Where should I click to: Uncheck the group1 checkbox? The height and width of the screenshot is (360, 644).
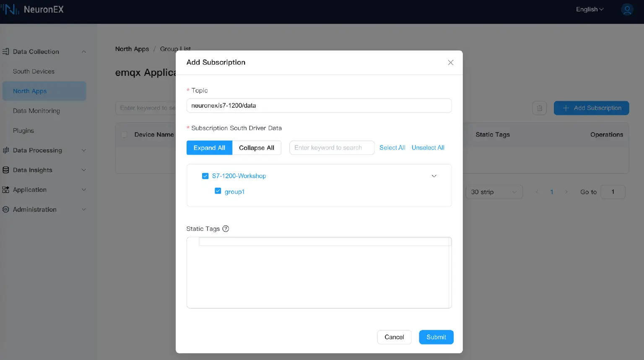pyautogui.click(x=218, y=191)
